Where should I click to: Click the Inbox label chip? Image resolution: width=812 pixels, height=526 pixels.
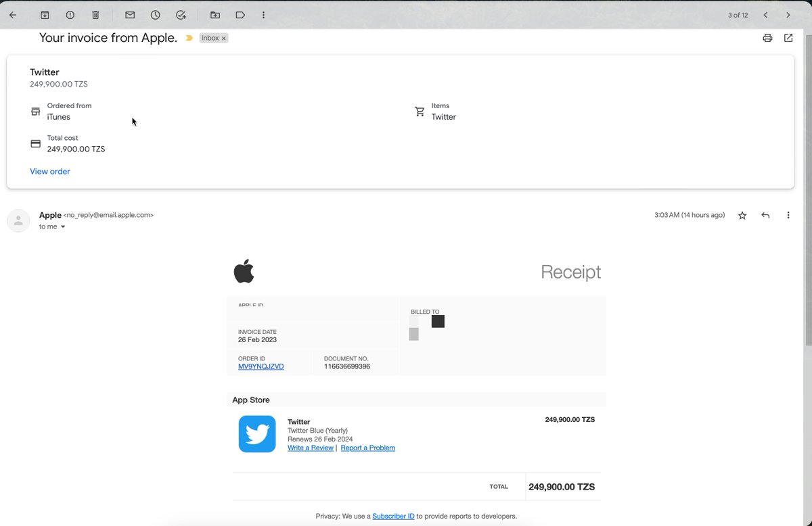click(x=210, y=39)
